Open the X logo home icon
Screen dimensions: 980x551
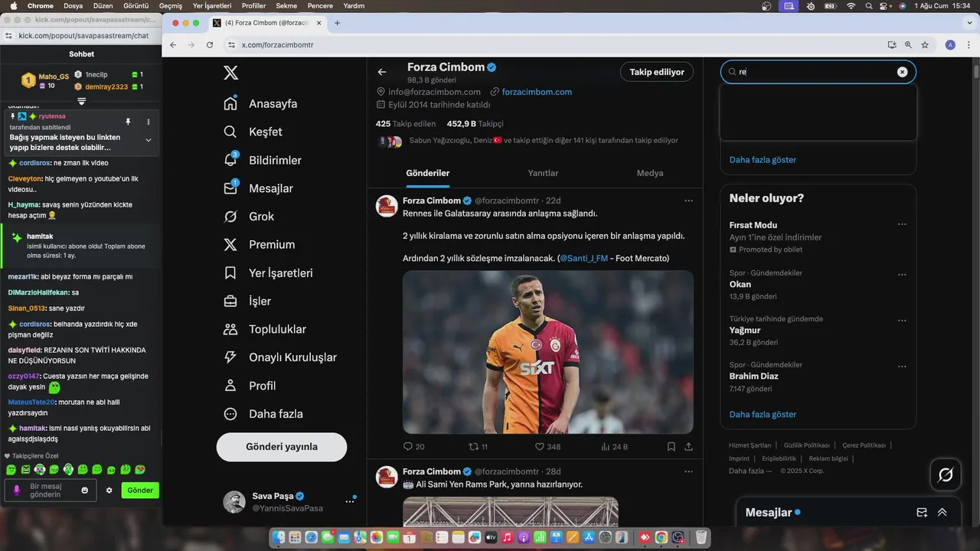[x=230, y=73]
